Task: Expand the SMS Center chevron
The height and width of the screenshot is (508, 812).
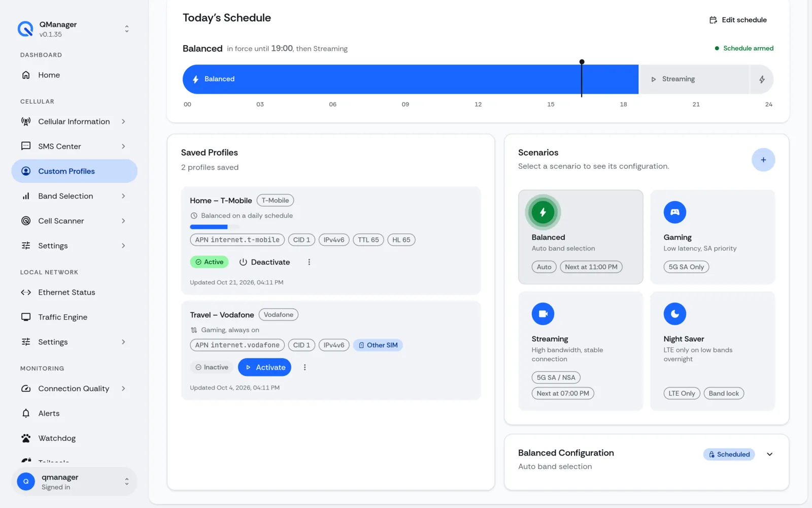Action: [123, 146]
